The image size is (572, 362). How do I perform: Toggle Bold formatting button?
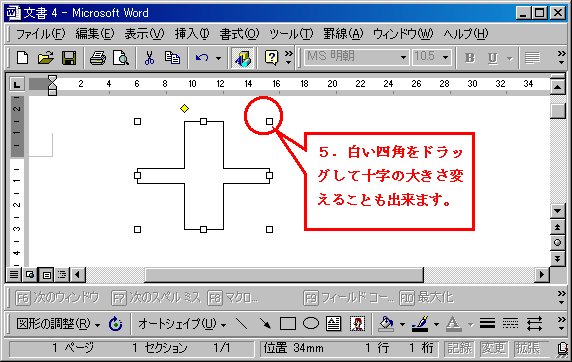pyautogui.click(x=470, y=58)
